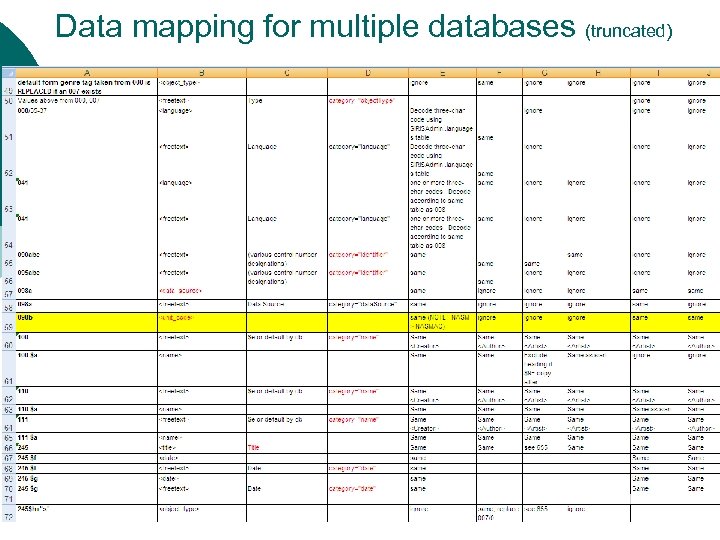Click red cell category="objecttype"

point(368,101)
